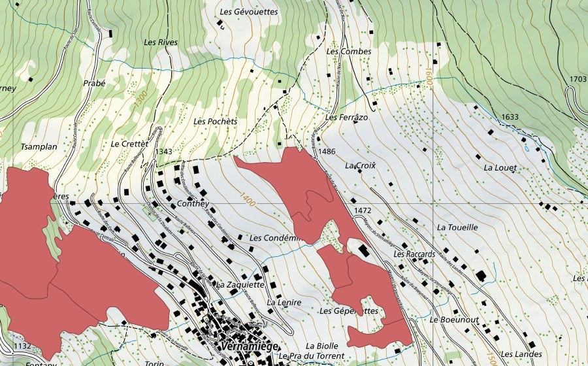This screenshot has height=366, width=588.
Task: Select the La Louet place name
Action: tap(500, 167)
